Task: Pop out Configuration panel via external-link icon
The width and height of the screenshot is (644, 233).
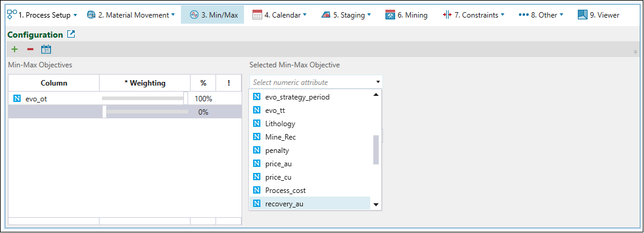Action: coord(71,35)
